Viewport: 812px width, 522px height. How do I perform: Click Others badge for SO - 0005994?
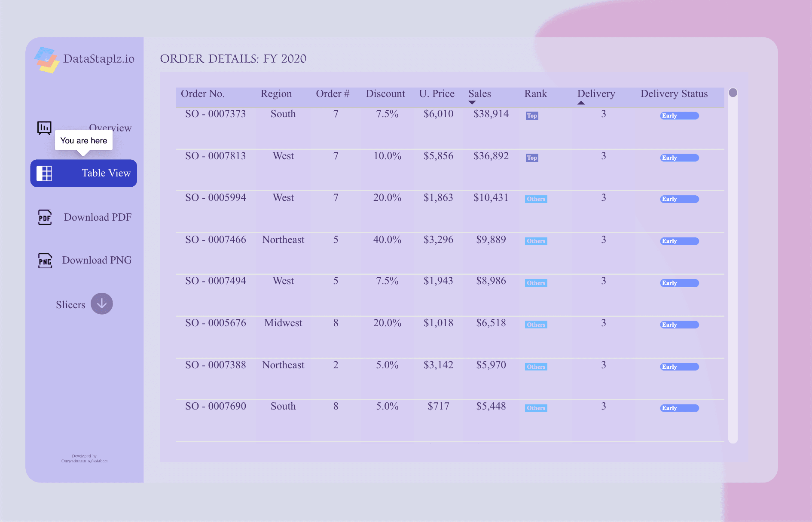[536, 199]
